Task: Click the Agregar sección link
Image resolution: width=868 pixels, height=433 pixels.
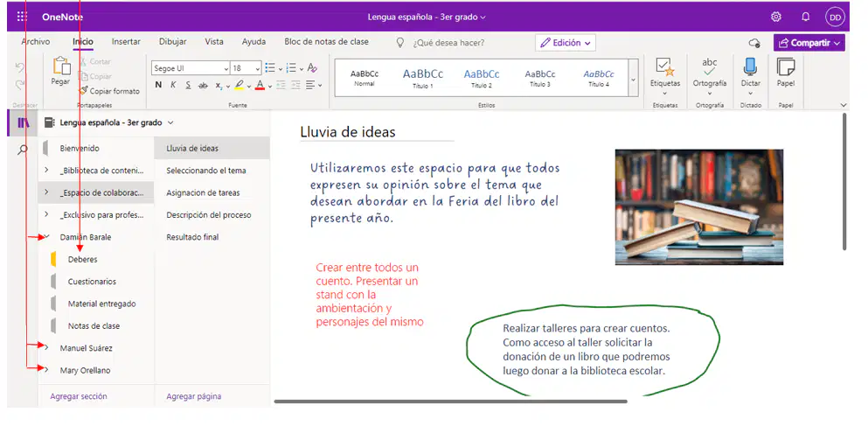Action: (x=79, y=396)
